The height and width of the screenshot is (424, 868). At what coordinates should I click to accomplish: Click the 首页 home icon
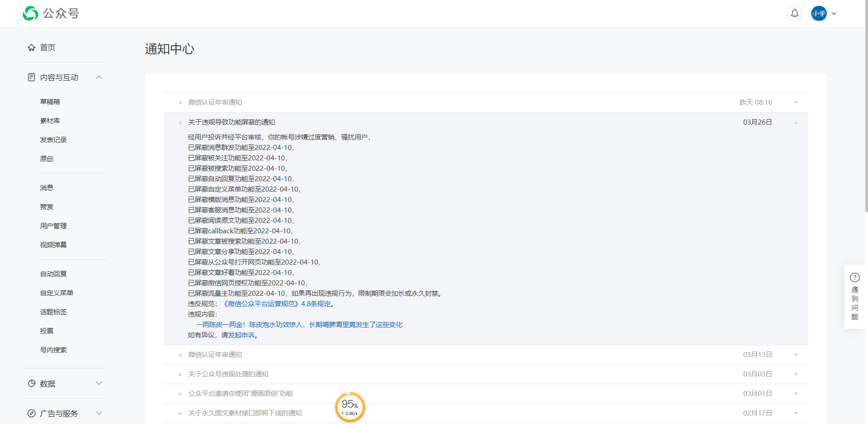coord(31,48)
